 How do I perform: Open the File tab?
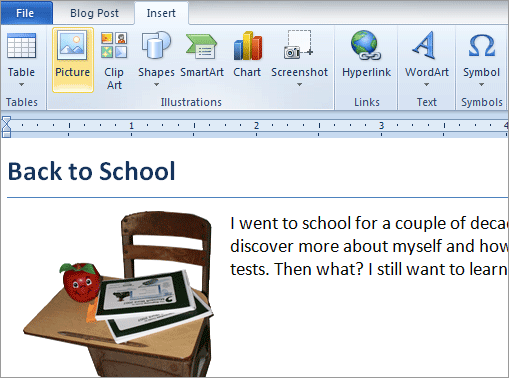26,13
